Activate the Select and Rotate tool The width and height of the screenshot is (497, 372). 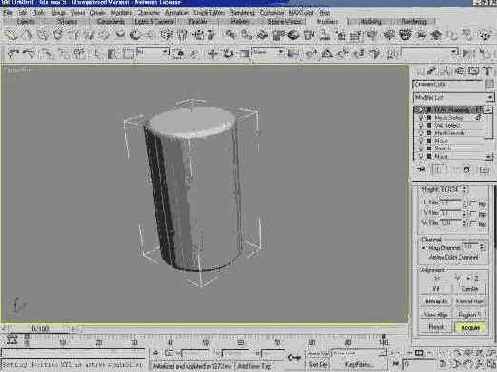(x=228, y=53)
